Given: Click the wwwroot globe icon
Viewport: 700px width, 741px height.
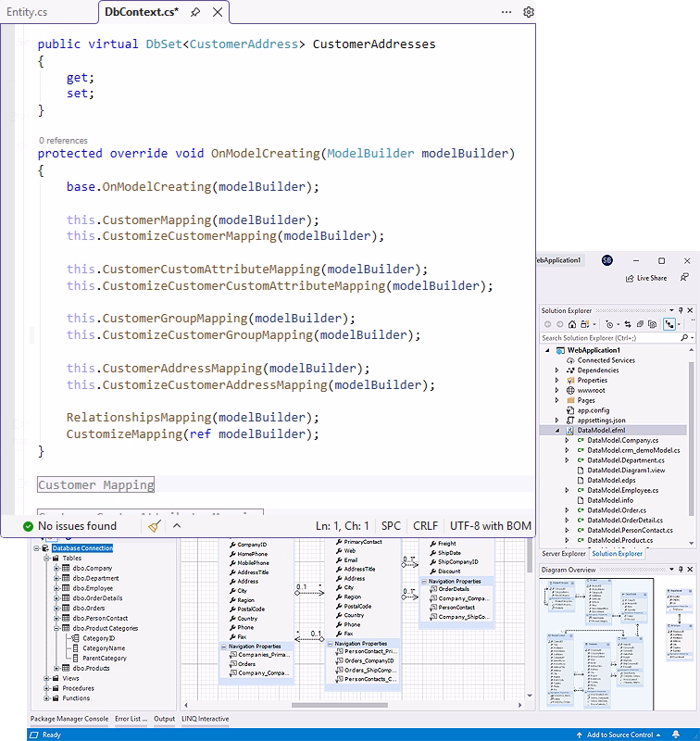Looking at the screenshot, I should (x=570, y=390).
